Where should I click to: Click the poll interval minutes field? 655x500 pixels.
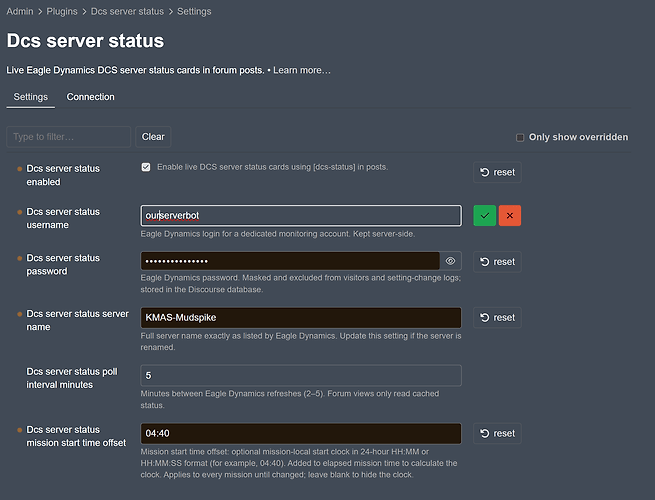301,375
